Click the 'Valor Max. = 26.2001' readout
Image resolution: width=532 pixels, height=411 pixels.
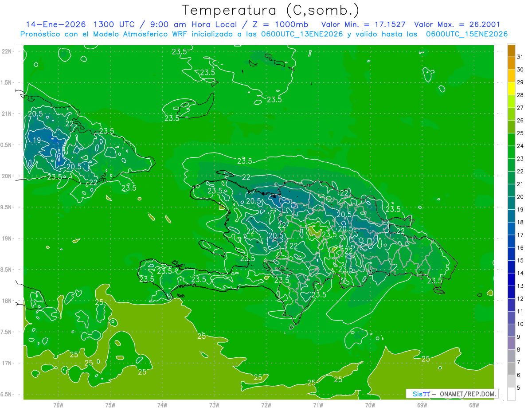pos(457,24)
